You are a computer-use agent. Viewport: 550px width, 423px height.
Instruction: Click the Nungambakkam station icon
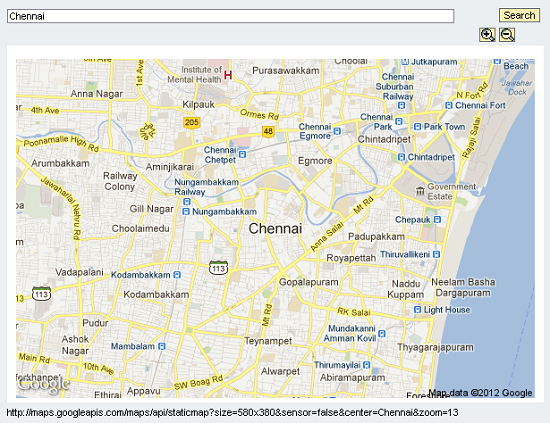point(186,212)
